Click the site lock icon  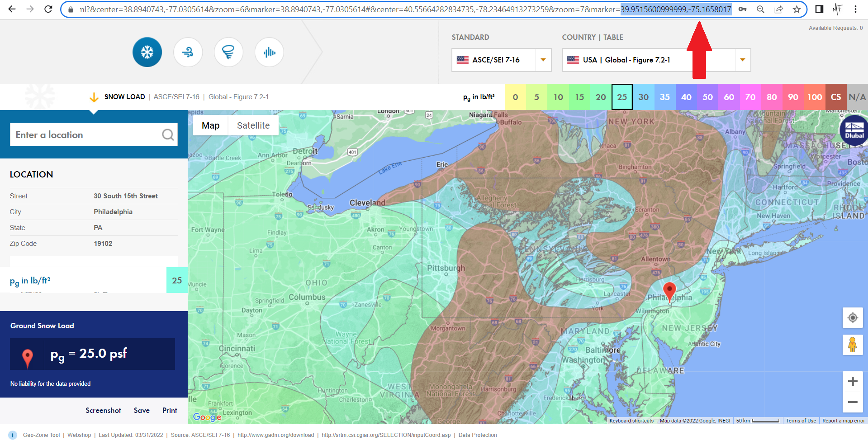(71, 9)
